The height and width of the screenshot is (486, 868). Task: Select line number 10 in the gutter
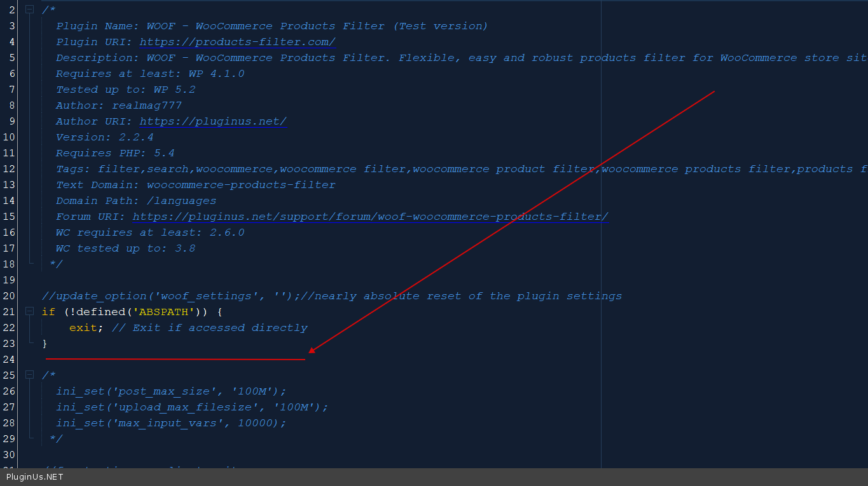click(x=9, y=137)
